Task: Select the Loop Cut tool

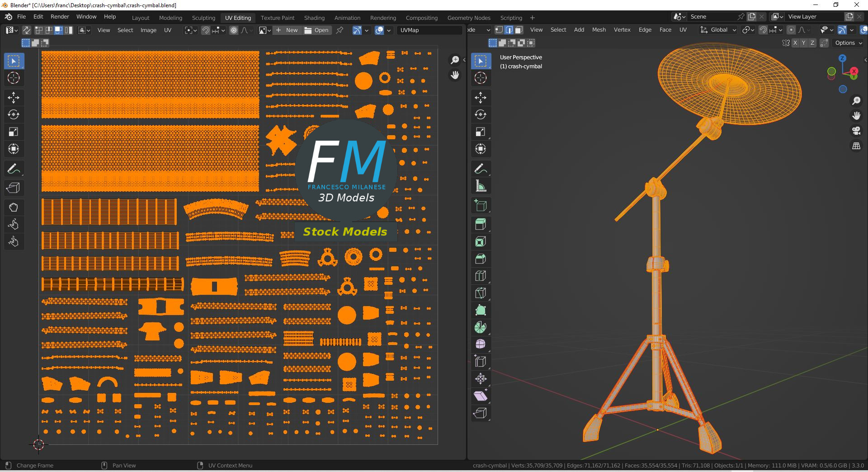Action: click(481, 276)
